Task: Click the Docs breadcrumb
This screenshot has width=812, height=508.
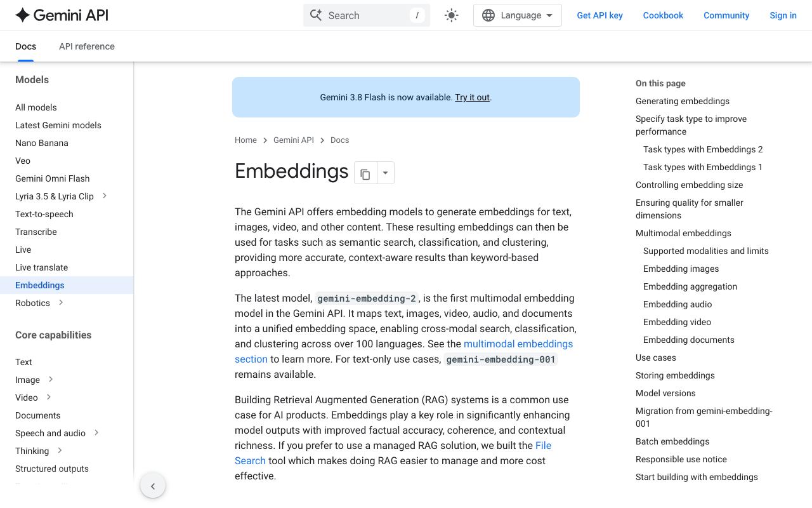Action: point(339,140)
